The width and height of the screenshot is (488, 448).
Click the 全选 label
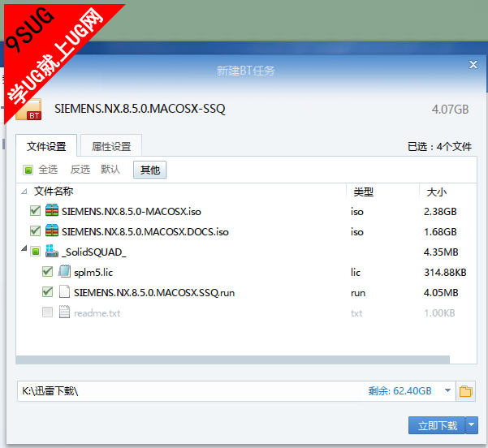coord(48,170)
